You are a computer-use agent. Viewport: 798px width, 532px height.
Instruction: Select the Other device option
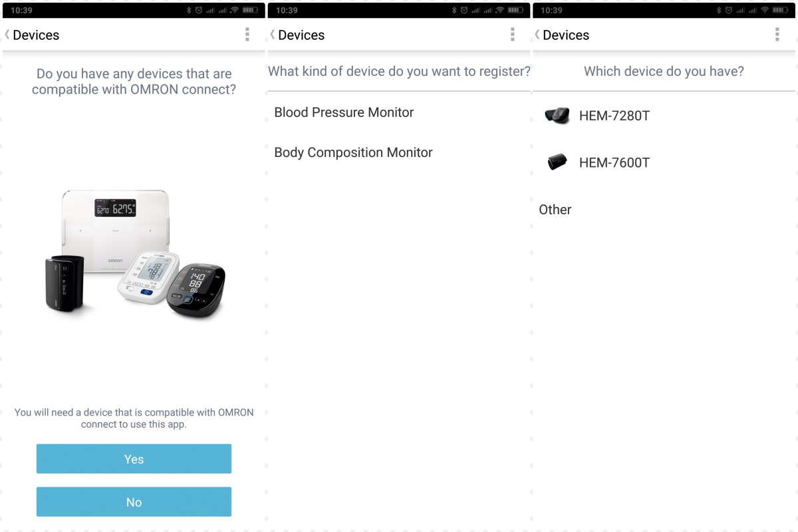[664, 209]
